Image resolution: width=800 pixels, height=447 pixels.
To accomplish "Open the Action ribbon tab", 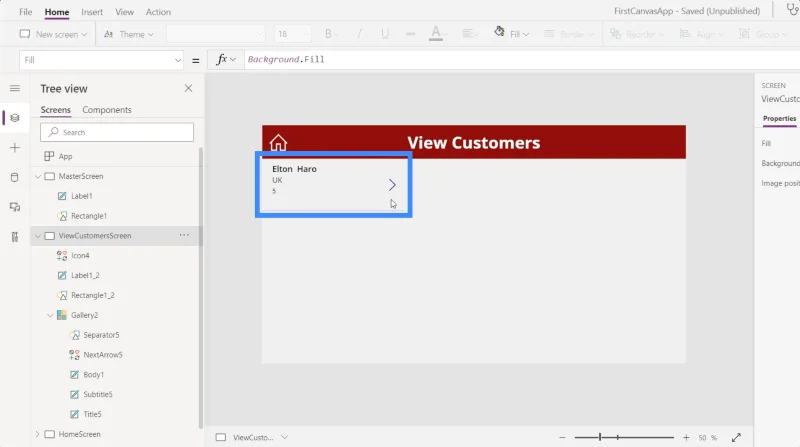I will [x=158, y=12].
